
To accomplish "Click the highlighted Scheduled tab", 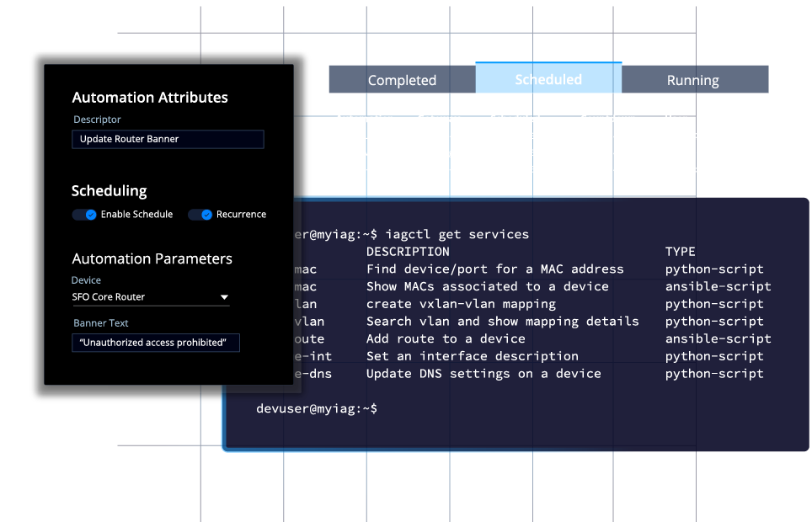I will [x=548, y=78].
